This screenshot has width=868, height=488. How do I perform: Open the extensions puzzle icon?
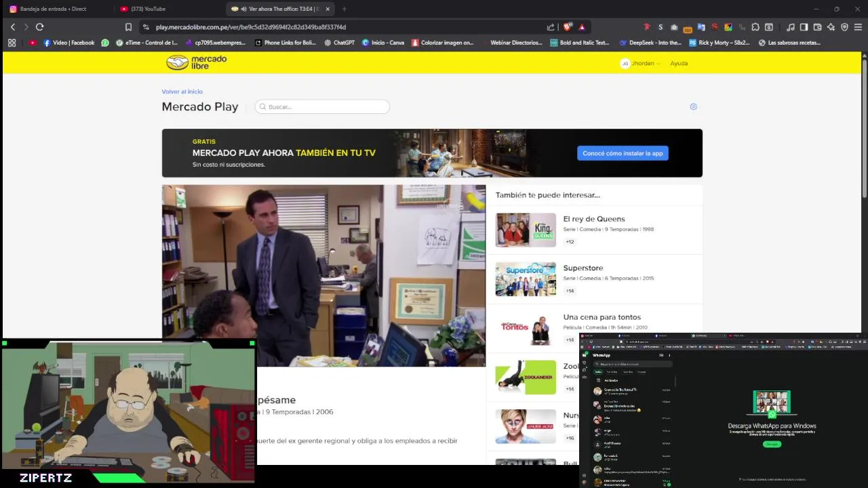click(x=755, y=27)
